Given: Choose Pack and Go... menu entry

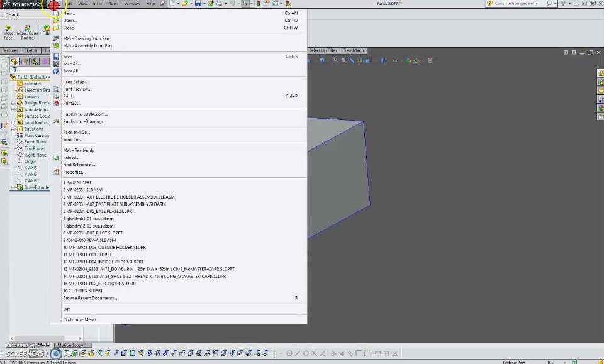Looking at the screenshot, I should pos(77,132).
